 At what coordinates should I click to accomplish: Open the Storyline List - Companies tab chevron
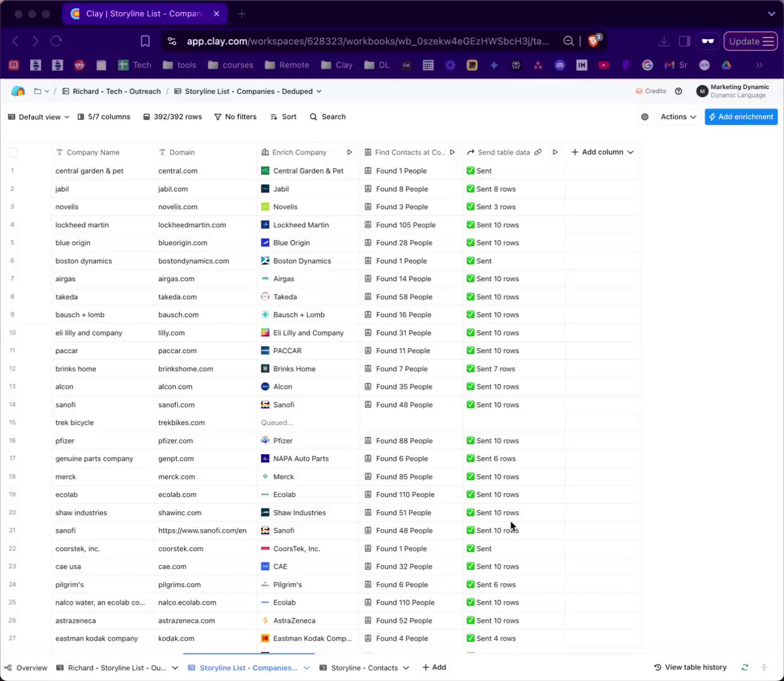tap(307, 668)
